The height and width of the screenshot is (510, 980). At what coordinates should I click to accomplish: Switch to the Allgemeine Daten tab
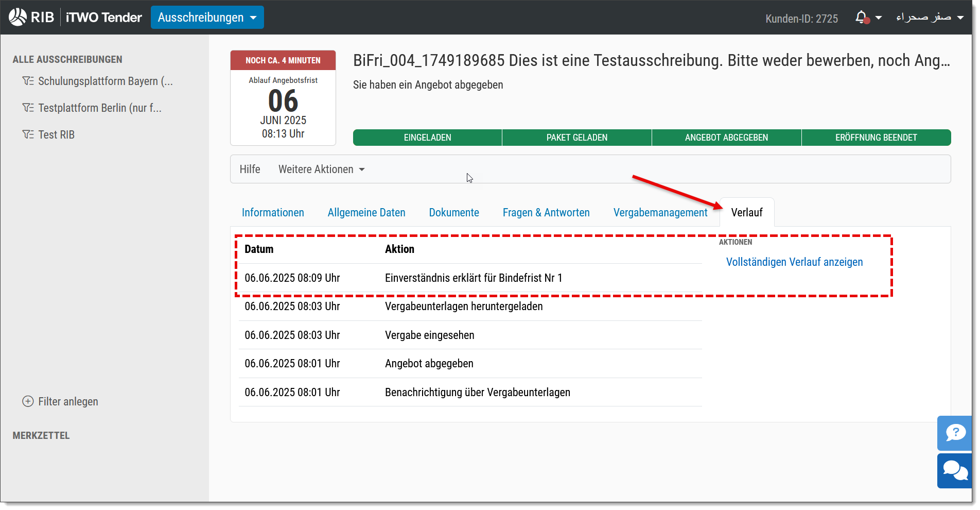click(x=366, y=213)
